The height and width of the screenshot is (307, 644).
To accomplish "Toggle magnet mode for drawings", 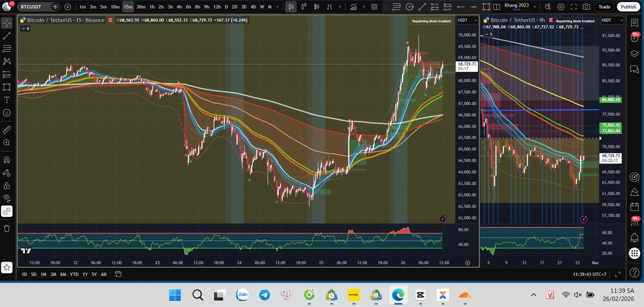I will coord(7,159).
